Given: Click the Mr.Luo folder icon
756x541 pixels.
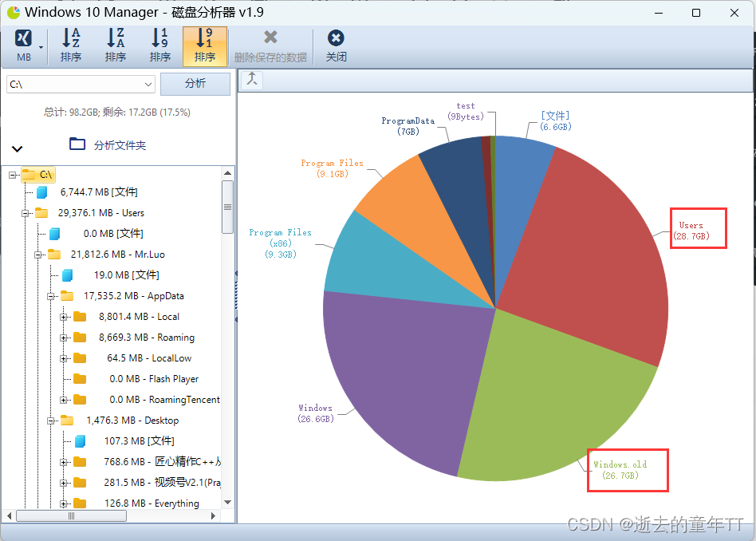Looking at the screenshot, I should pos(54,255).
